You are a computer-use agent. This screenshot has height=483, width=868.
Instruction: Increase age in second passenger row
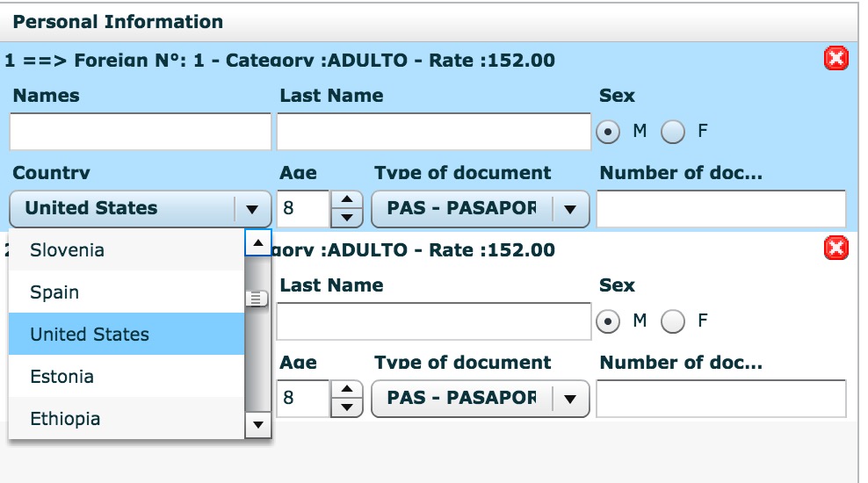(350, 390)
